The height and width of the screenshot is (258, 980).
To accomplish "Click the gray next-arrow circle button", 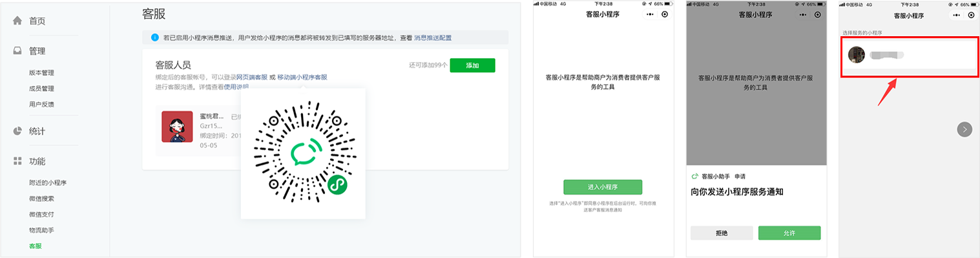I will click(964, 129).
